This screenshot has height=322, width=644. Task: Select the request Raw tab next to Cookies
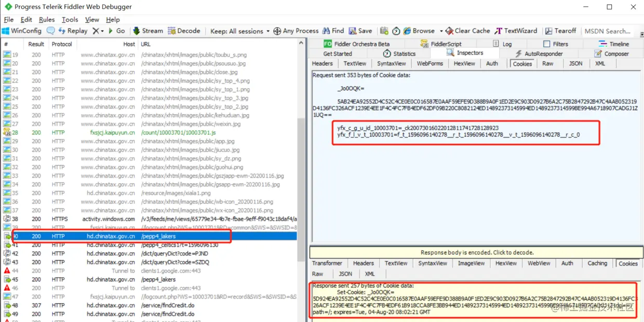(x=548, y=63)
